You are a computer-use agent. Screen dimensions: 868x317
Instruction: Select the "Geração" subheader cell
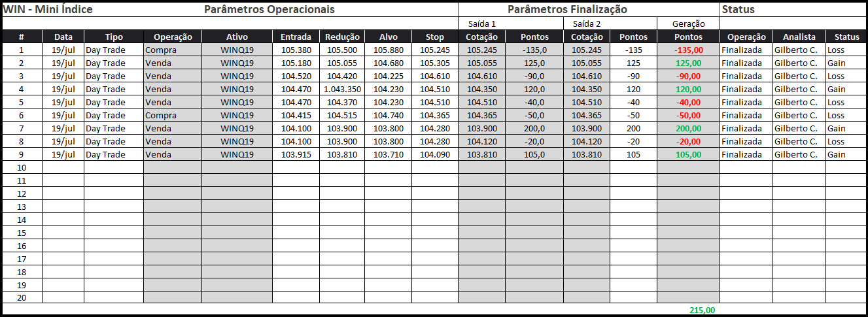(688, 24)
